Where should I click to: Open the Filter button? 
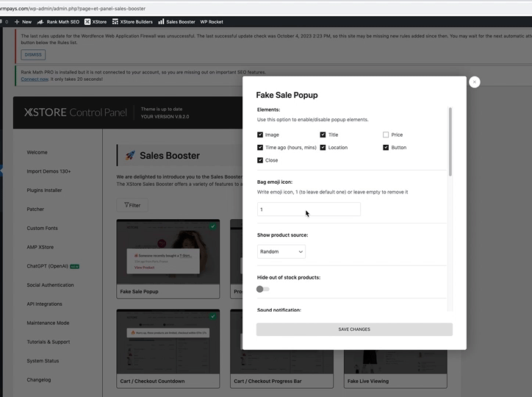click(x=132, y=205)
